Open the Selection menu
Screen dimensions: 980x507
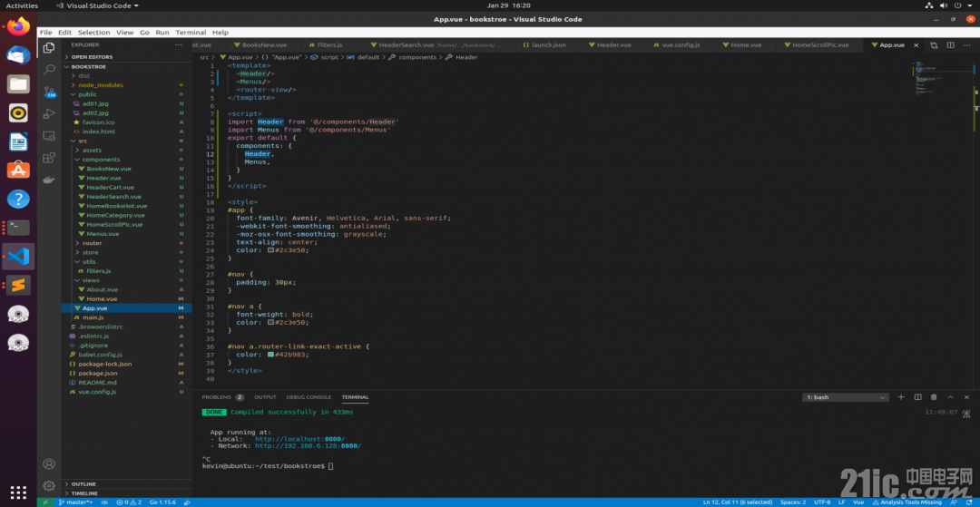(93, 33)
